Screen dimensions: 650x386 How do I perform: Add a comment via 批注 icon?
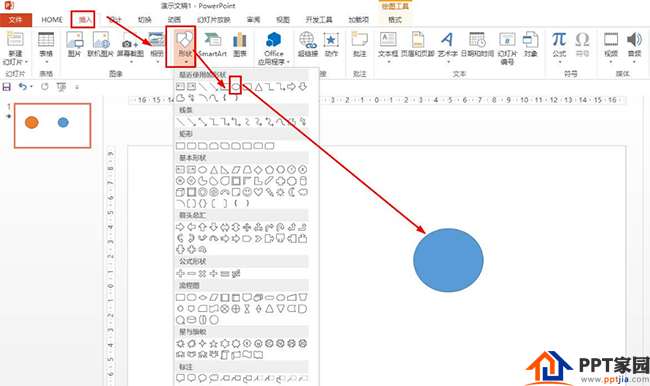359,39
